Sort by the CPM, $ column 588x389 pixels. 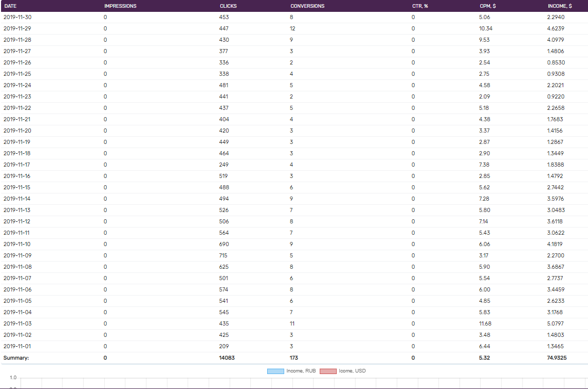(487, 6)
